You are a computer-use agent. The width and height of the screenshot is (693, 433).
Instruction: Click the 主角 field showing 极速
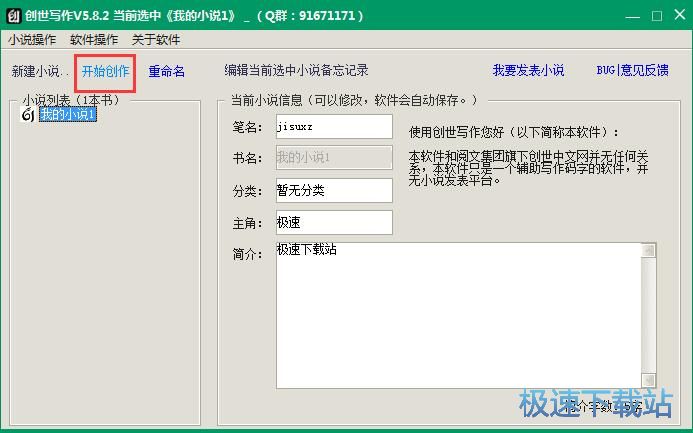tap(334, 222)
